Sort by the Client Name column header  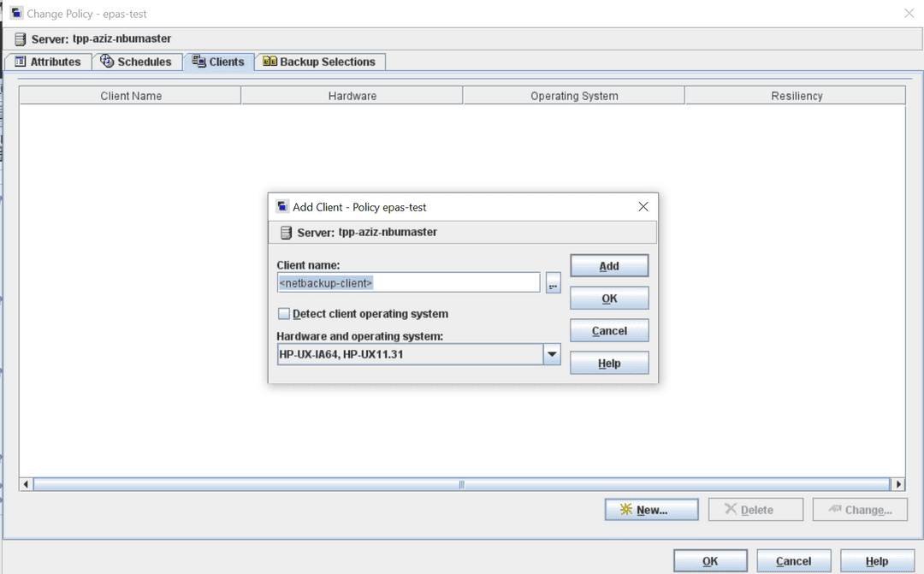(131, 96)
